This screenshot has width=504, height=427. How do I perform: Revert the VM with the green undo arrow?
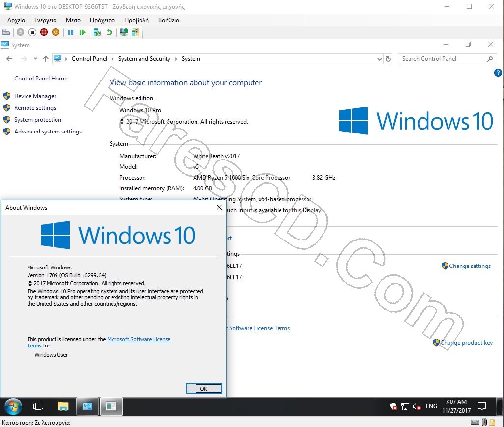pyautogui.click(x=109, y=32)
